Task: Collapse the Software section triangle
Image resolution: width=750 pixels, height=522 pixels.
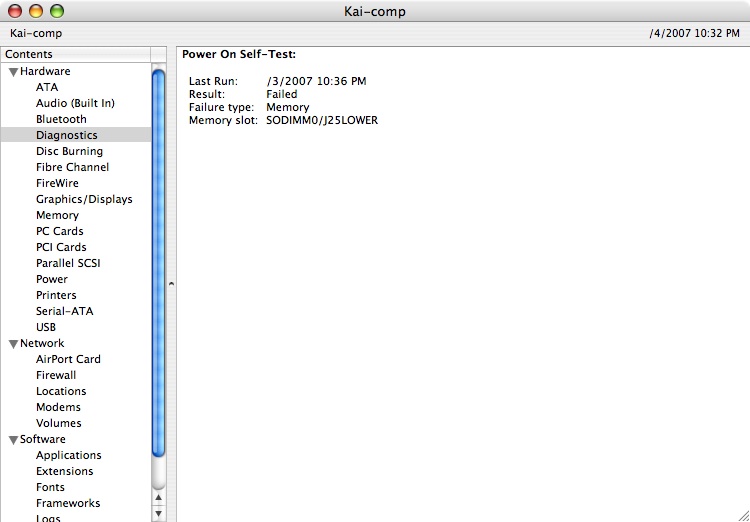Action: click(13, 440)
